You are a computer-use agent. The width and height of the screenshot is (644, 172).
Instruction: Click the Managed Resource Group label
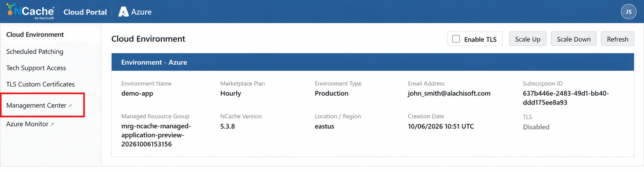155,117
